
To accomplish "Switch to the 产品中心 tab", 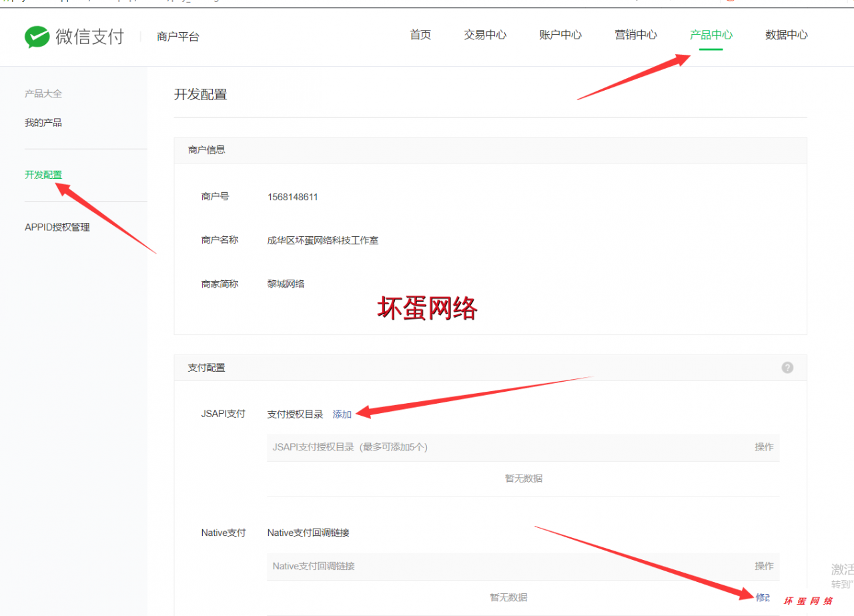I will click(711, 35).
